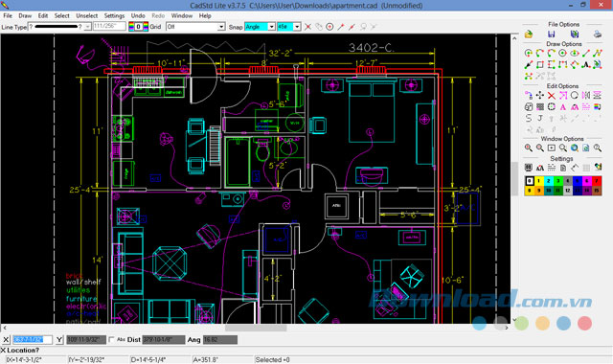Expand the Grid dropdown
613x364 pixels.
[221, 27]
